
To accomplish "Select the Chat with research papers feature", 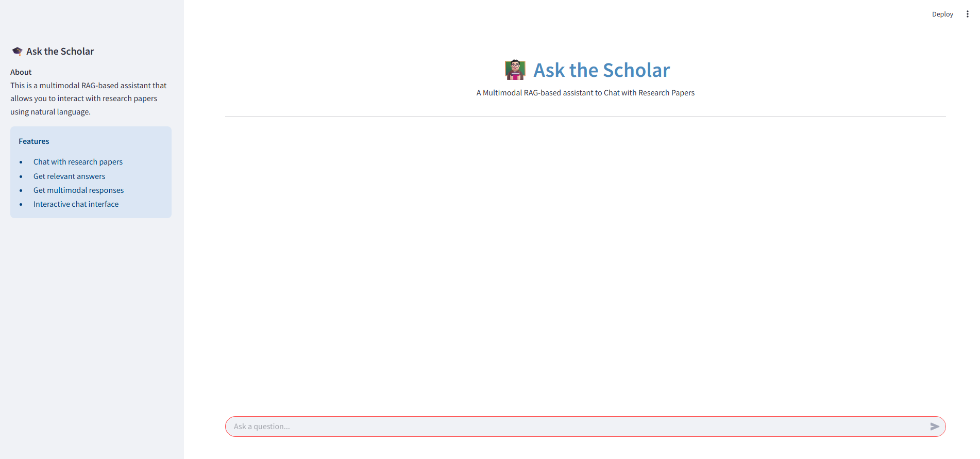I will tap(78, 161).
